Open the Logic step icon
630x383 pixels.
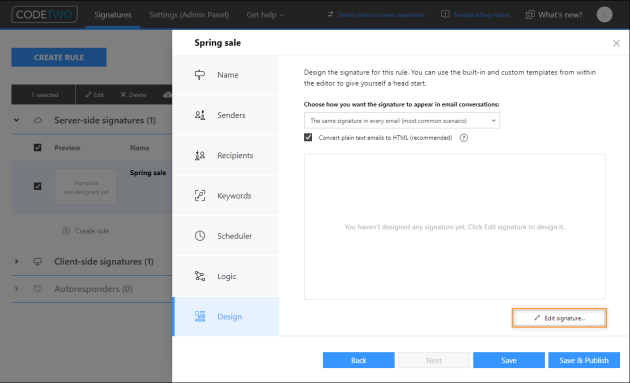coord(200,276)
